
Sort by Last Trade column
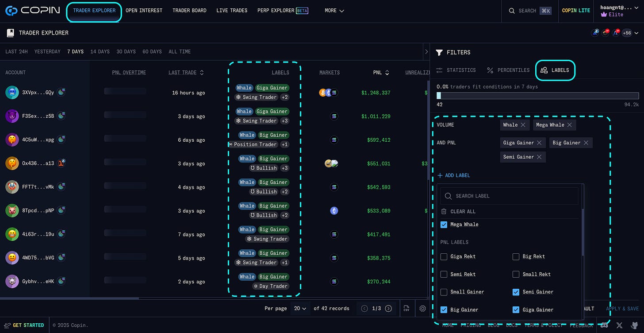(186, 72)
